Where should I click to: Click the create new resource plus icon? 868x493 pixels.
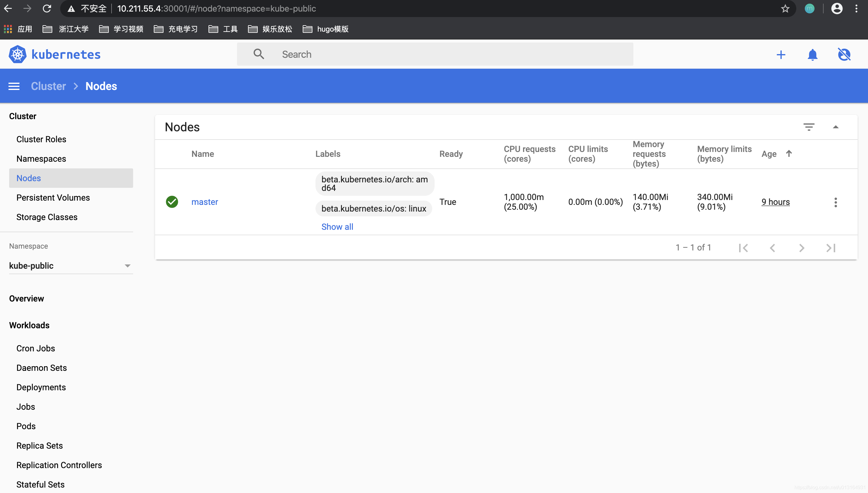click(781, 54)
